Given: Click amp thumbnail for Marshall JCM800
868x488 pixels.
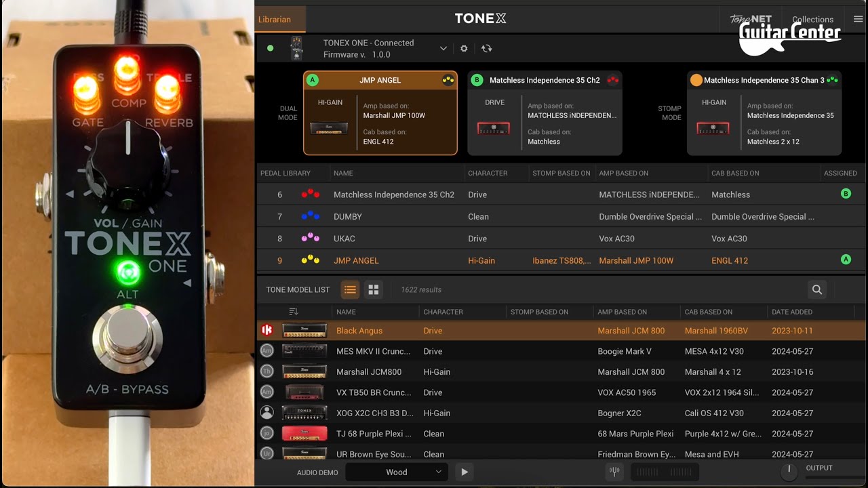Looking at the screenshot, I should [x=304, y=371].
